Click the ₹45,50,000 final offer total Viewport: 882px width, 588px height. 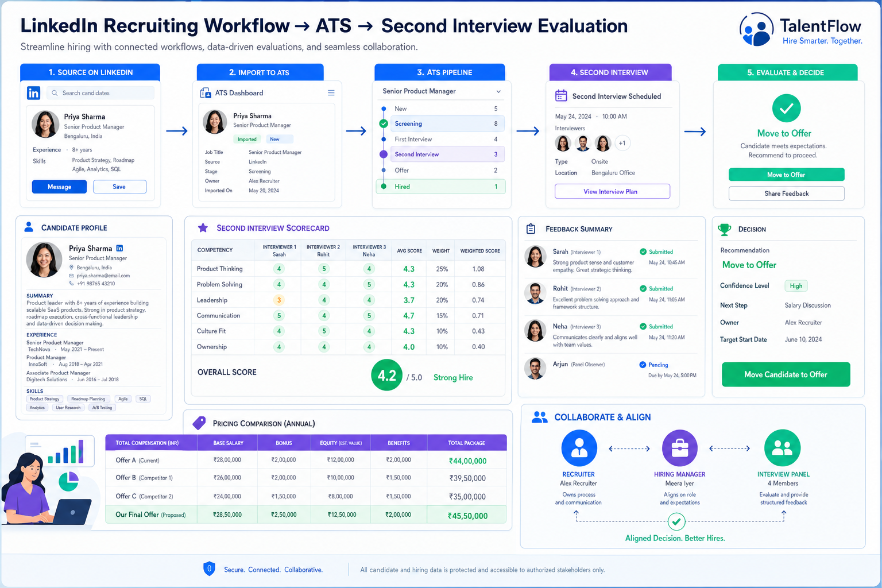pos(467,516)
